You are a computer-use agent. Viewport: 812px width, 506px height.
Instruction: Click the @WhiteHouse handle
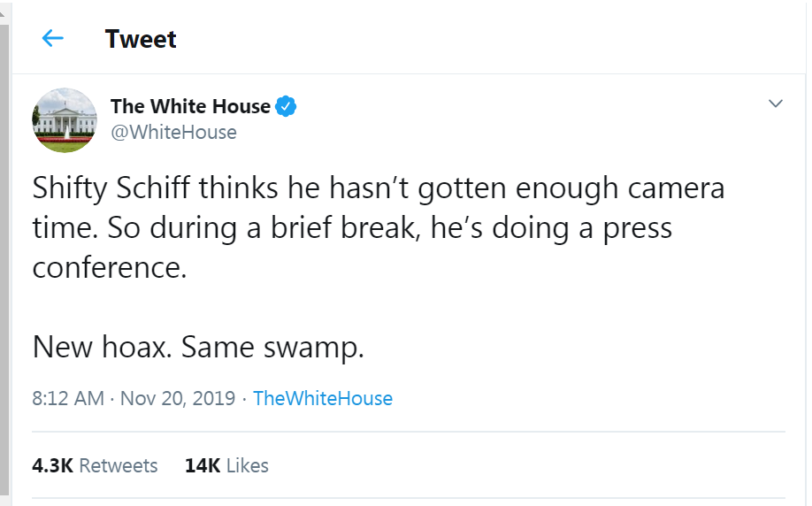click(173, 133)
